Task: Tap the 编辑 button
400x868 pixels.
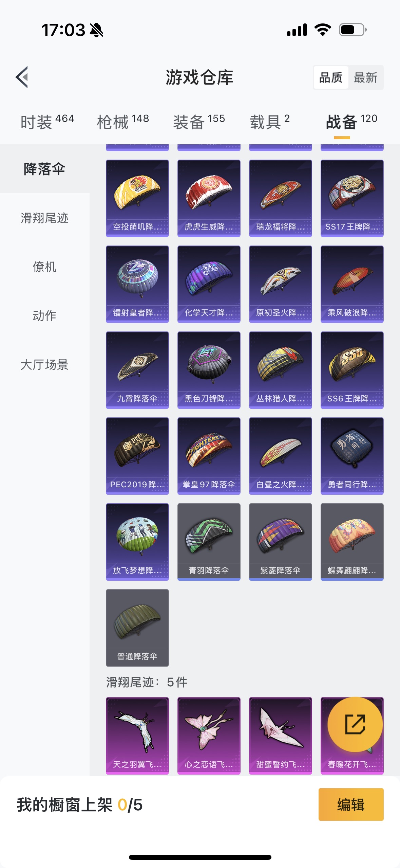Action: 351,804
